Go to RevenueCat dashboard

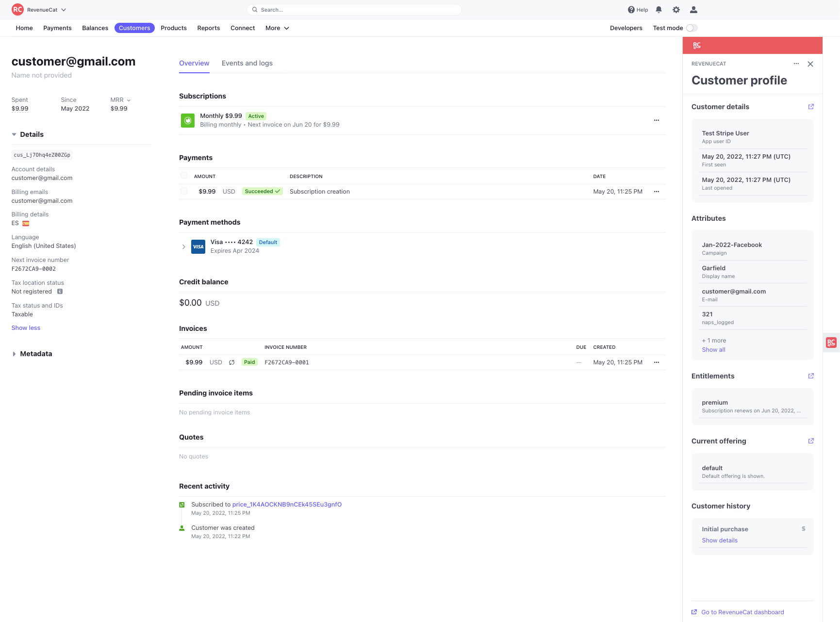pyautogui.click(x=742, y=612)
